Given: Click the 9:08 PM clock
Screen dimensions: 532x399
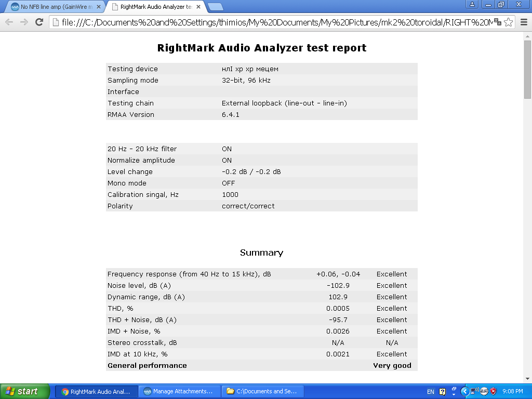Looking at the screenshot, I should [x=513, y=392].
